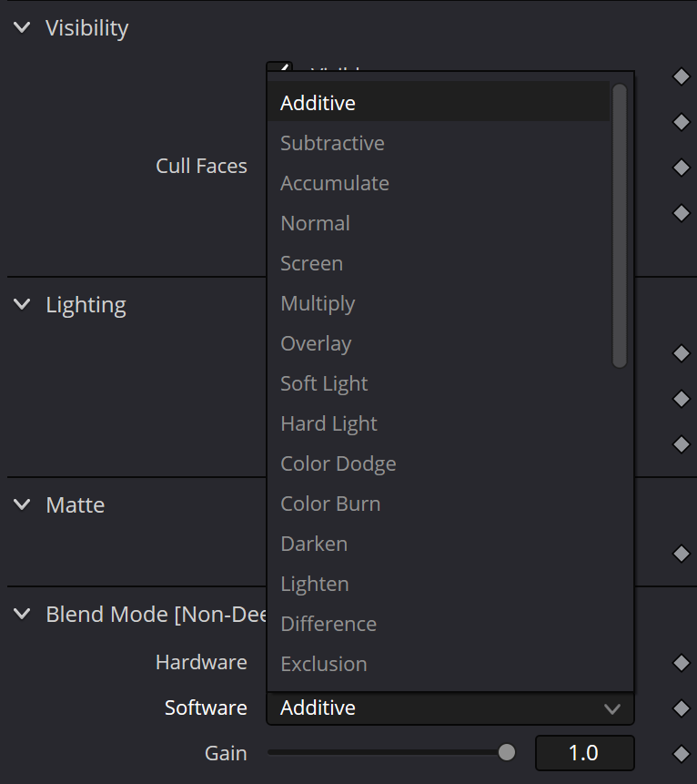Toggle keyframe diamond for Cull Faces

tap(681, 167)
